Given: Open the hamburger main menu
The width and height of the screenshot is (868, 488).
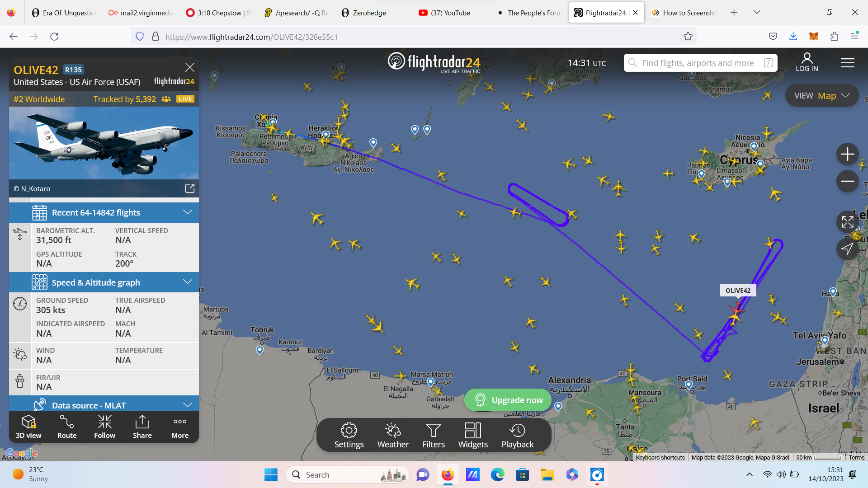Looking at the screenshot, I should pyautogui.click(x=848, y=63).
